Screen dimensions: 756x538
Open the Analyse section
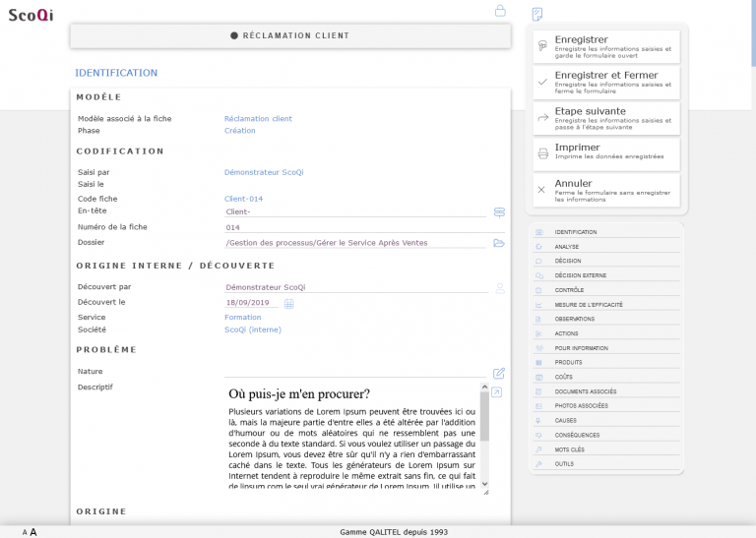click(x=567, y=247)
